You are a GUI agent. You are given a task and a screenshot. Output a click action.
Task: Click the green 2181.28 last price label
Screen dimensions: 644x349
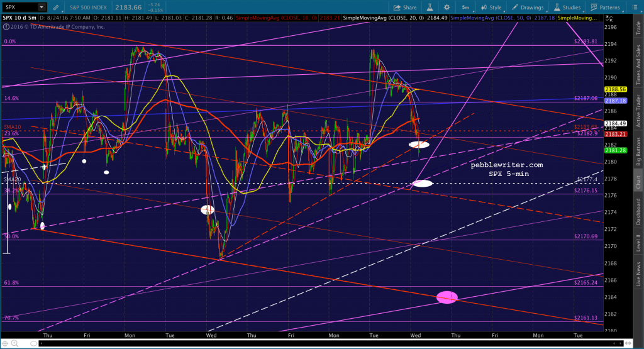615,150
